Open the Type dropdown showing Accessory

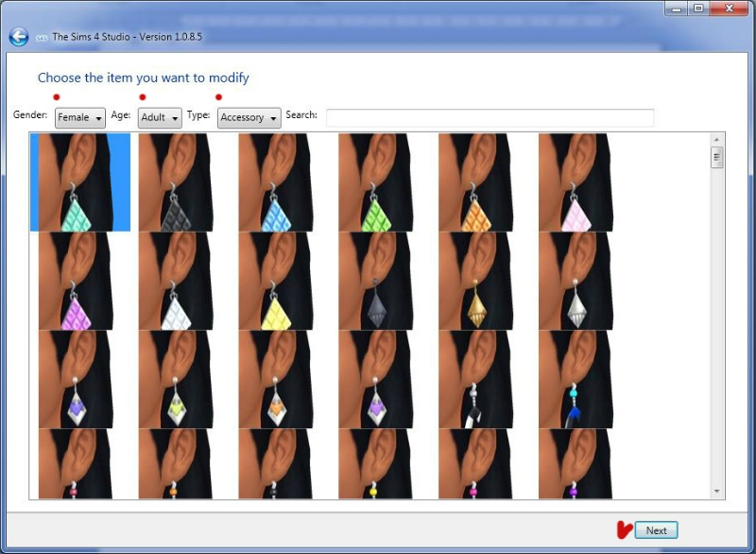point(249,117)
